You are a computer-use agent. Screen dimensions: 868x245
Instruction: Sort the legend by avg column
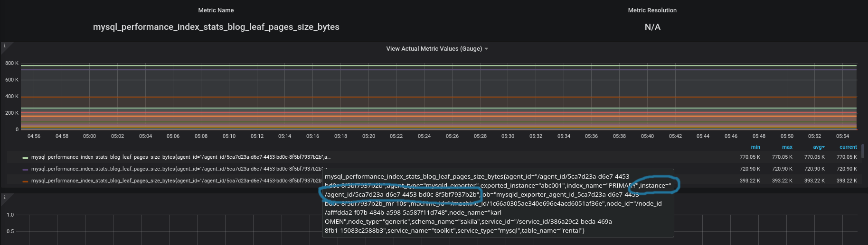pyautogui.click(x=819, y=147)
